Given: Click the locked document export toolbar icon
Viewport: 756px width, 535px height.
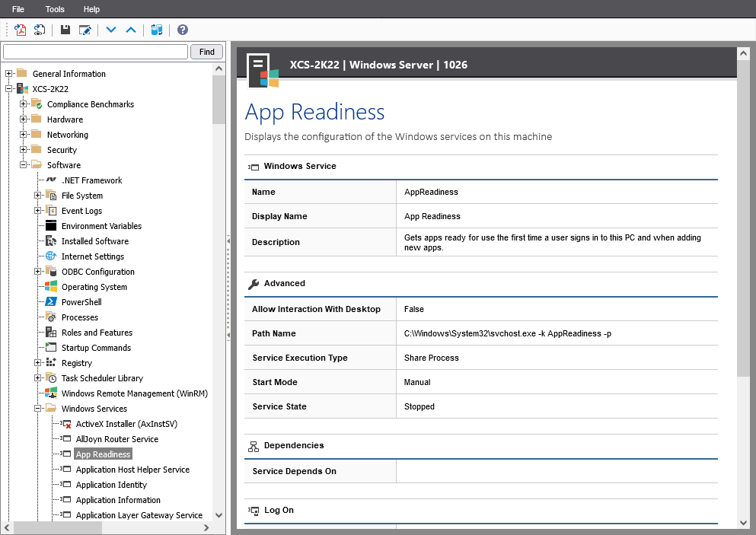Looking at the screenshot, I should [x=40, y=30].
